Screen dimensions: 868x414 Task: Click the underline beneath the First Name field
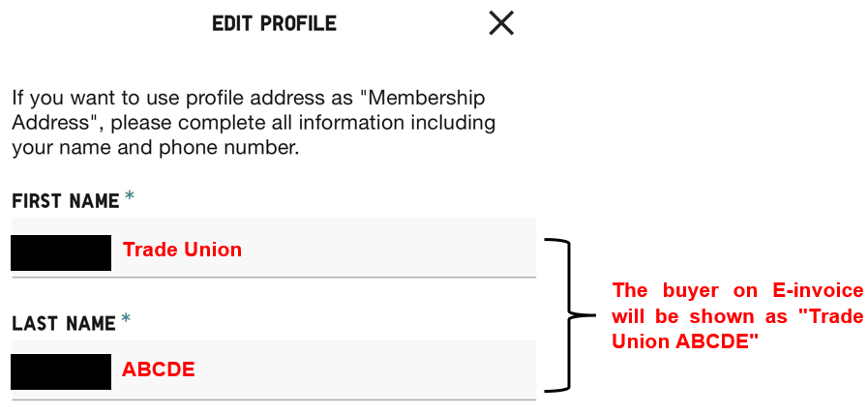273,277
